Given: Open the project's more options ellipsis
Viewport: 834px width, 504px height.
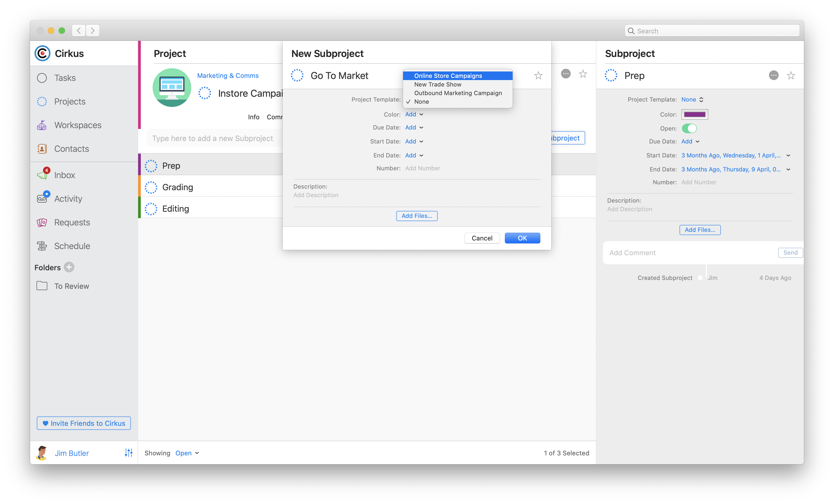Looking at the screenshot, I should pos(566,74).
